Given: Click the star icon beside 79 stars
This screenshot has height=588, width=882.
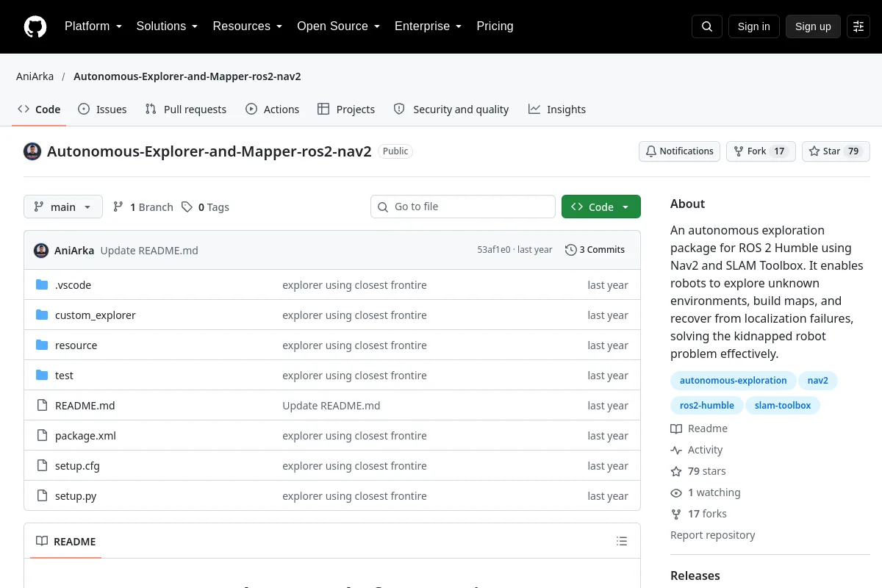Looking at the screenshot, I should (676, 471).
